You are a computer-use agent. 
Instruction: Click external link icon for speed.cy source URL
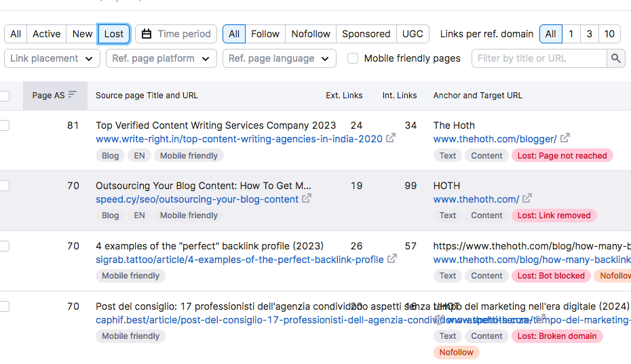pyautogui.click(x=307, y=199)
